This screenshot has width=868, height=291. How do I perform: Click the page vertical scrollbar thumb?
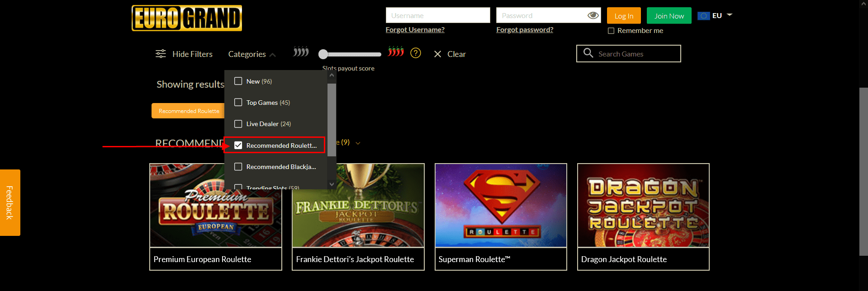[x=863, y=172]
